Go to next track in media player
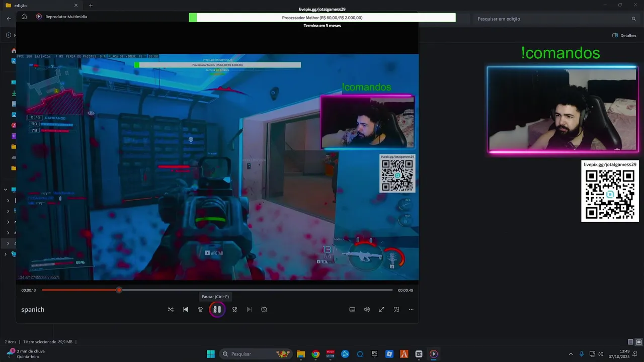This screenshot has height=362, width=644. (x=249, y=310)
